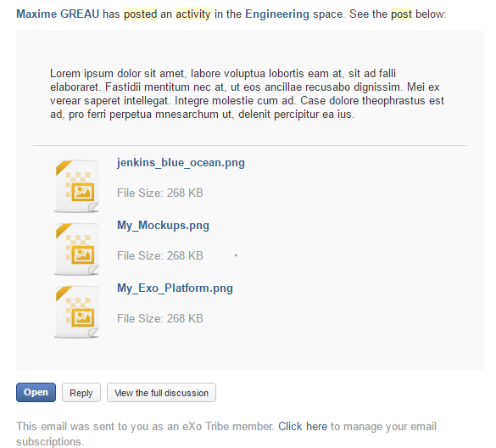Viewport: 496px width, 448px height.
Task: Open the jenkins_blue_ocean.png file name link
Action: [181, 163]
